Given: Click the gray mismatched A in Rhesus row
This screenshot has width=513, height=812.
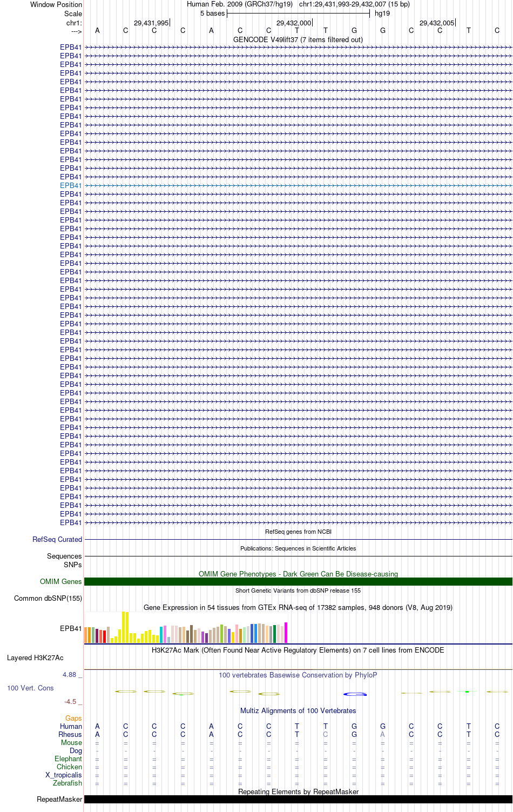Looking at the screenshot, I should [x=383, y=734].
